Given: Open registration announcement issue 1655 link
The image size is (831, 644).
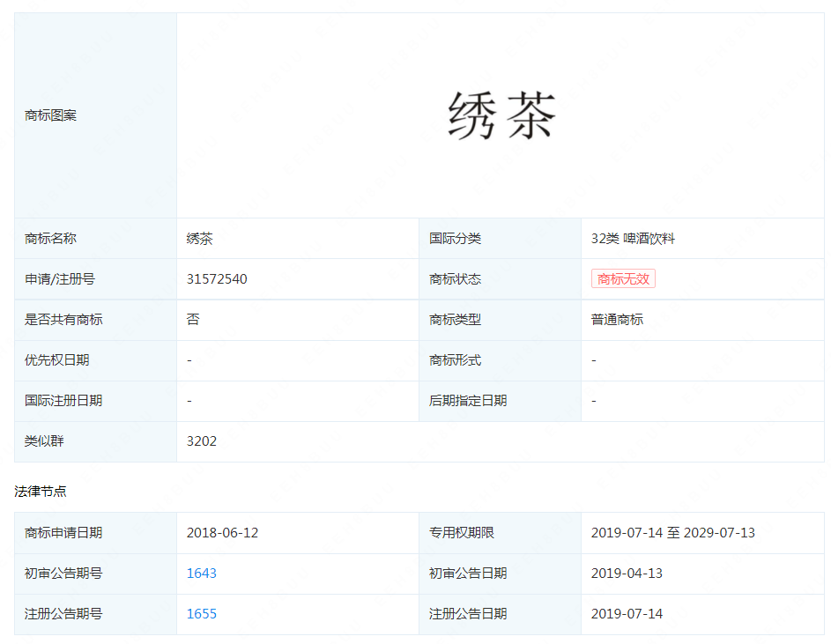Looking at the screenshot, I should pos(202,614).
